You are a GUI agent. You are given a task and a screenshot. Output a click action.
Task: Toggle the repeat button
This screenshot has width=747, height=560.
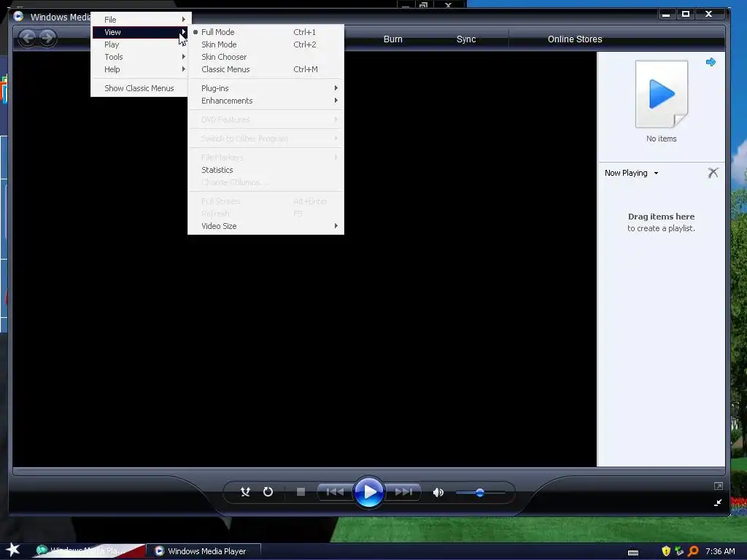click(x=268, y=492)
